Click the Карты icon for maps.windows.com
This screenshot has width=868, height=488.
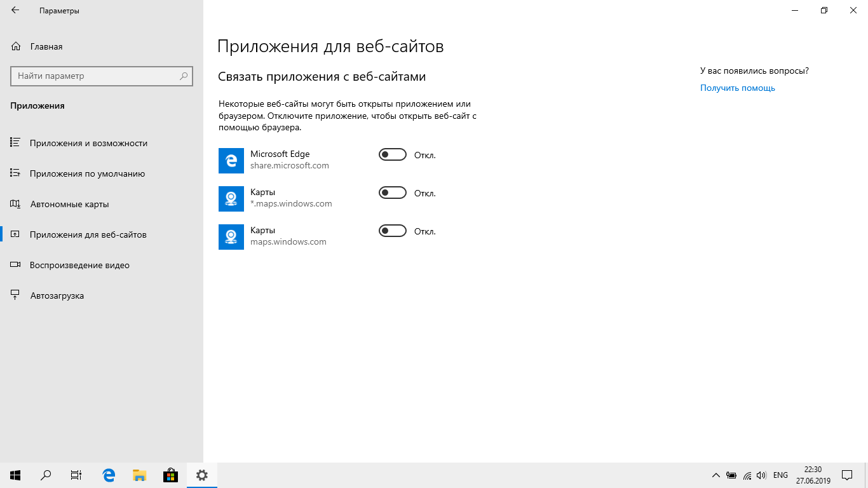point(231,237)
